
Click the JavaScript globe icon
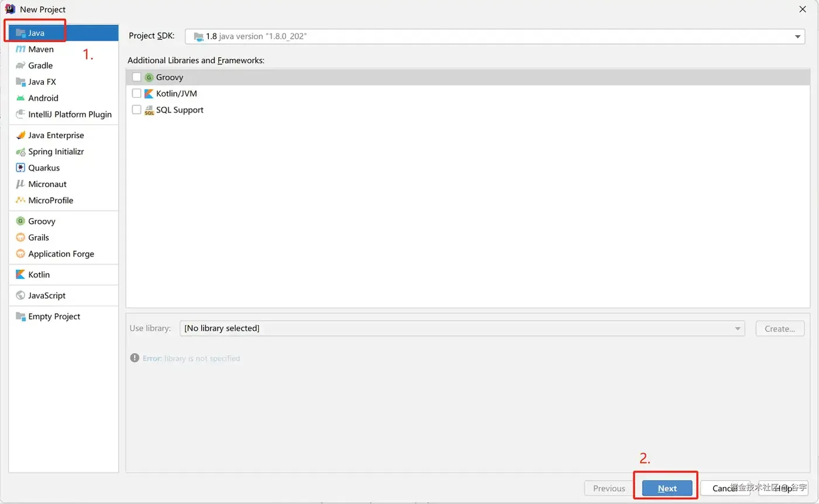(20, 295)
